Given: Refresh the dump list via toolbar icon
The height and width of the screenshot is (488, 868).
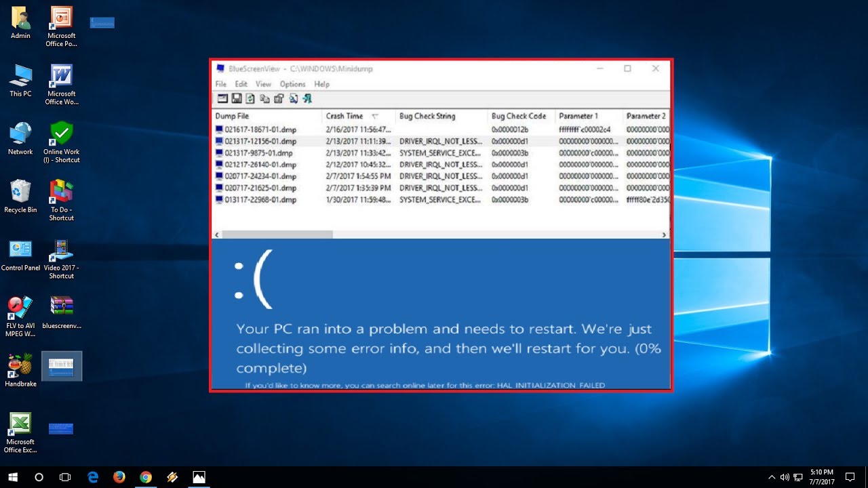Looking at the screenshot, I should pos(250,99).
